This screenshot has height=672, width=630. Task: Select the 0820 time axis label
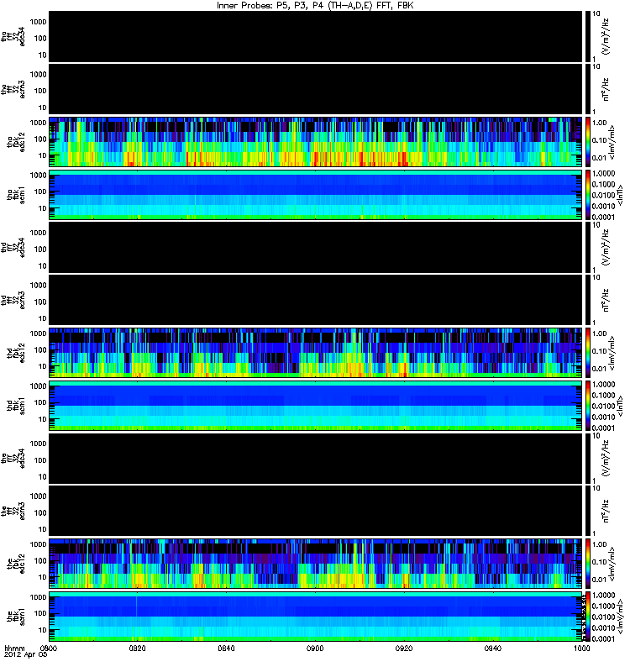(137, 648)
